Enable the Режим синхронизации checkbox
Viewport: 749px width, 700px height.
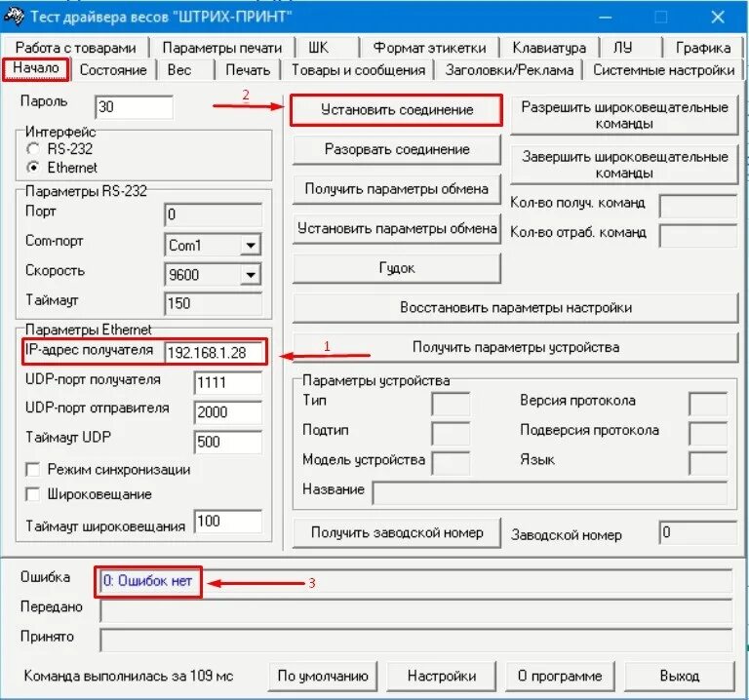[x=32, y=470]
